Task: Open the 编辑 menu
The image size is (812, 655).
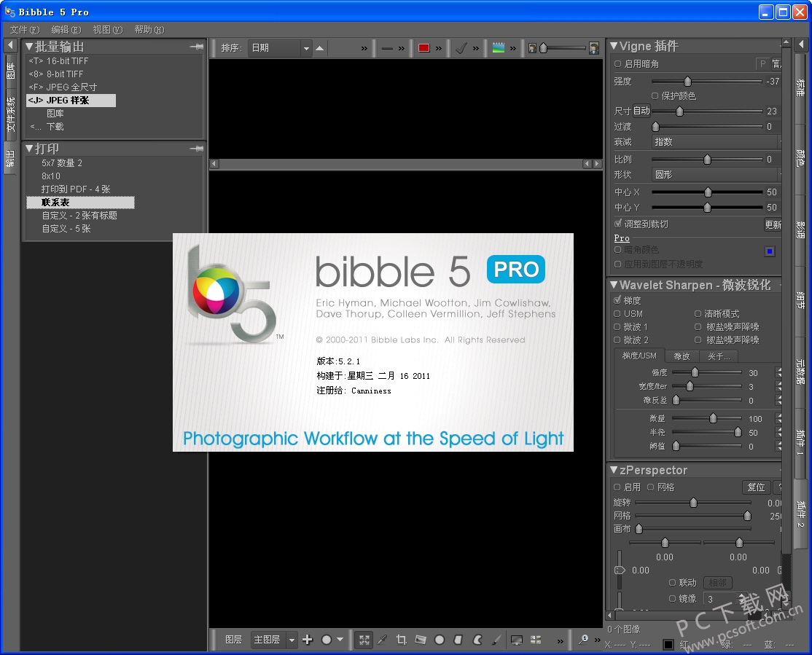Action: 66,30
